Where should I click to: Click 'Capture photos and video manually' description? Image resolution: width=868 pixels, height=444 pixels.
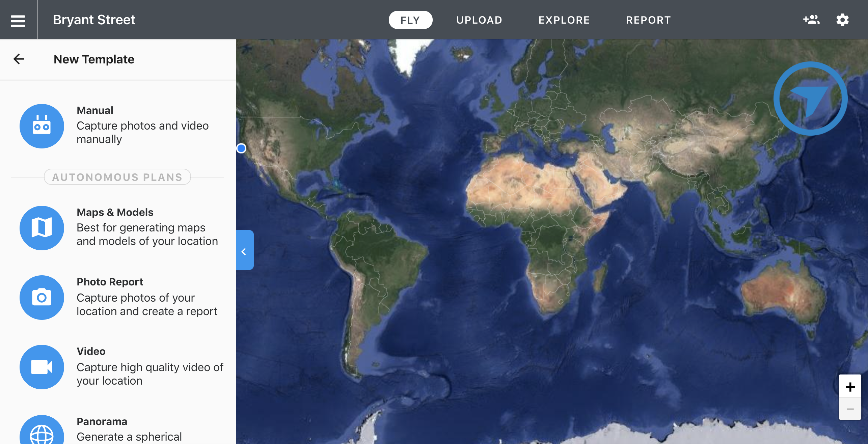point(143,132)
